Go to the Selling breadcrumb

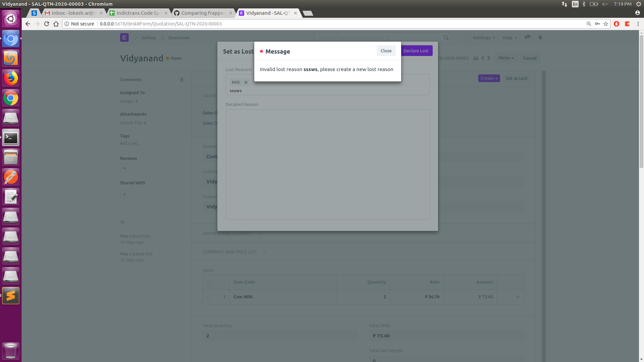point(148,38)
